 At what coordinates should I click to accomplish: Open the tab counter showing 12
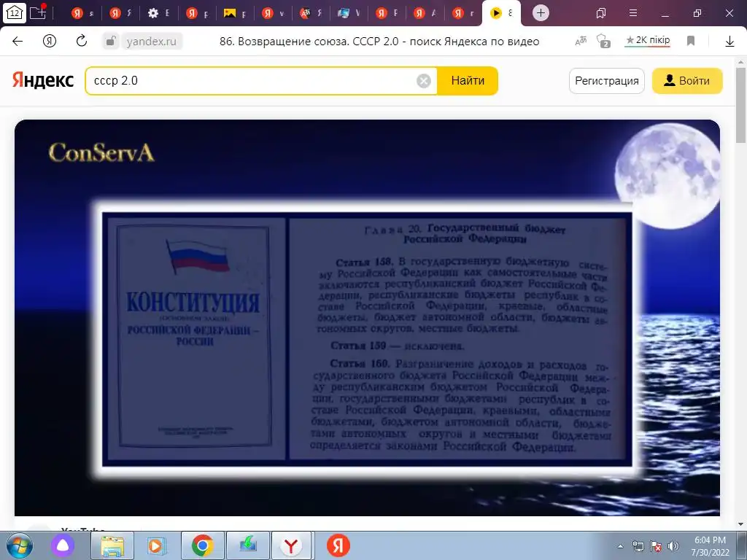pos(15,13)
